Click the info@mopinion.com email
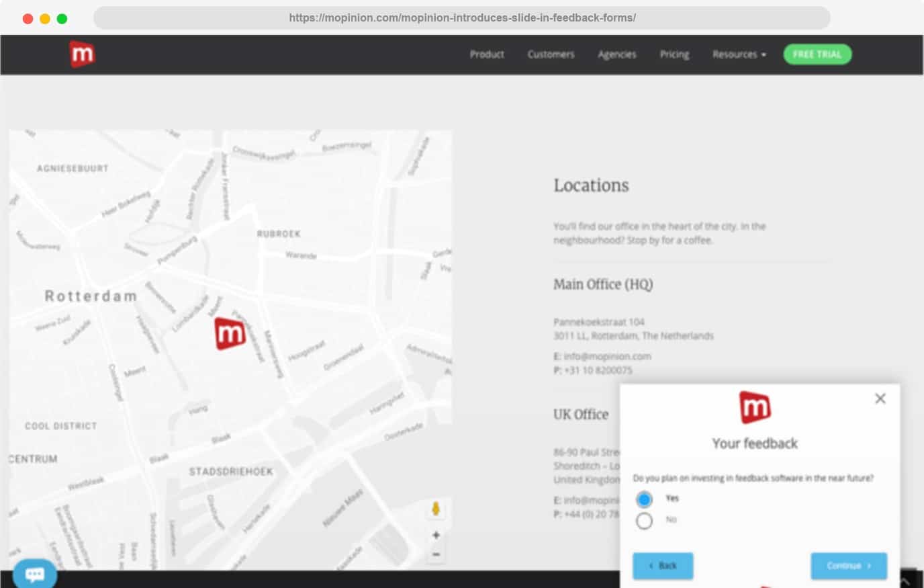924x588 pixels. coord(607,356)
